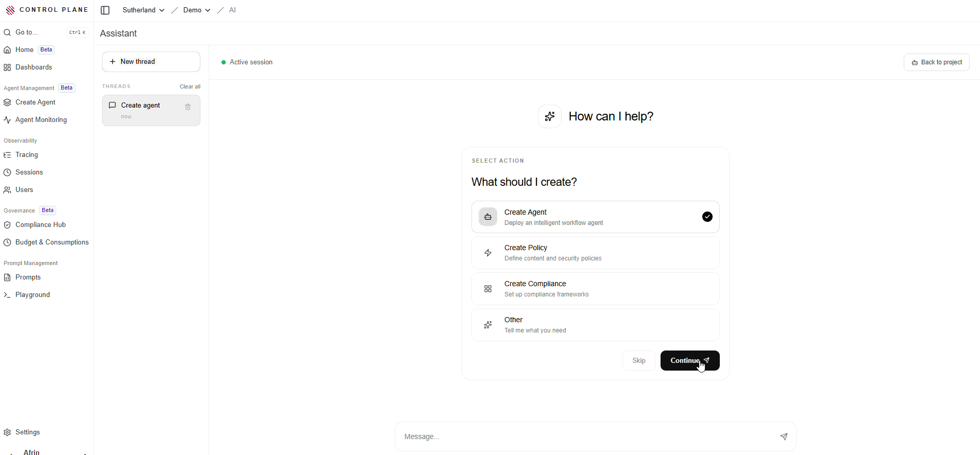Open the Sutherland organization dropdown
The height and width of the screenshot is (455, 980).
click(143, 10)
